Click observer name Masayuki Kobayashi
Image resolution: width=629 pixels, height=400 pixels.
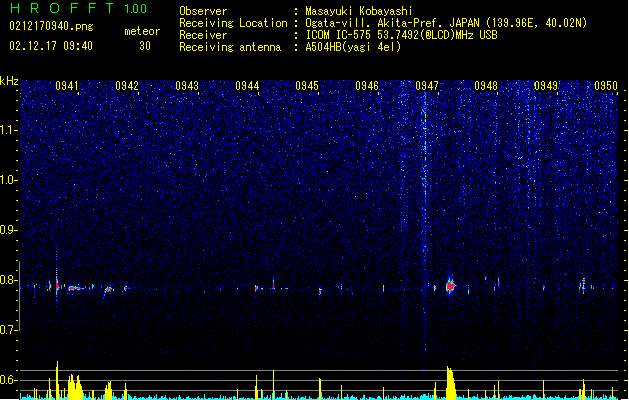click(x=358, y=11)
